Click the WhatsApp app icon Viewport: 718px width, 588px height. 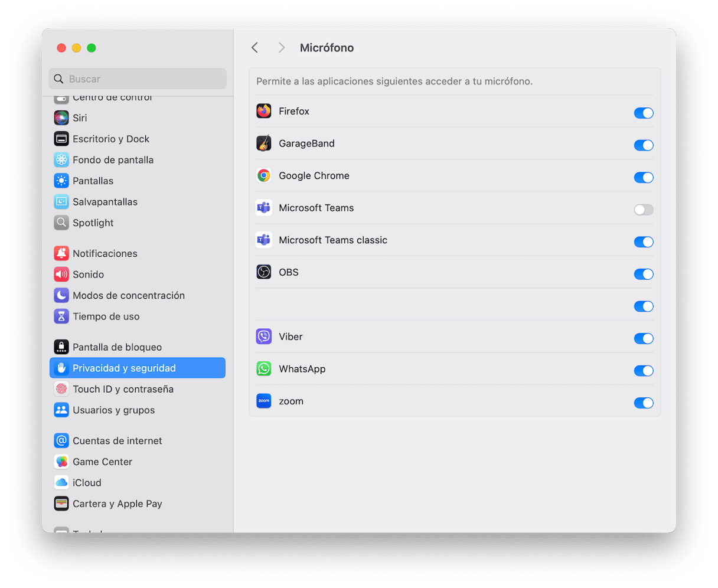pyautogui.click(x=263, y=369)
